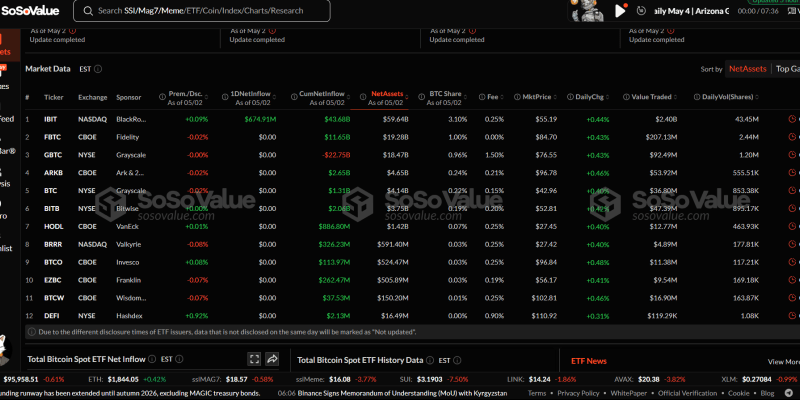Select the NetAssets sort-by tab
The width and height of the screenshot is (800, 400).
click(747, 68)
